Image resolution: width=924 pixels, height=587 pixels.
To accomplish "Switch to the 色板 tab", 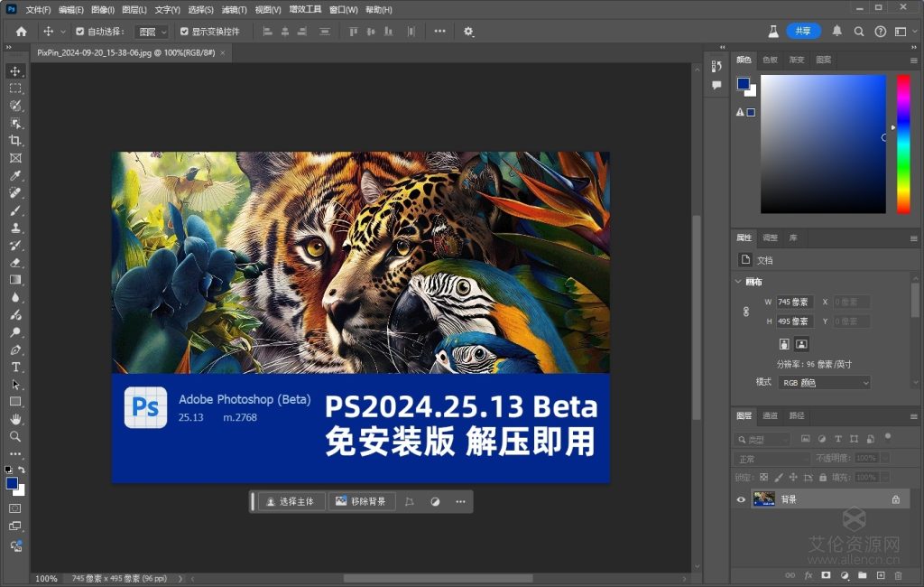I will [771, 60].
